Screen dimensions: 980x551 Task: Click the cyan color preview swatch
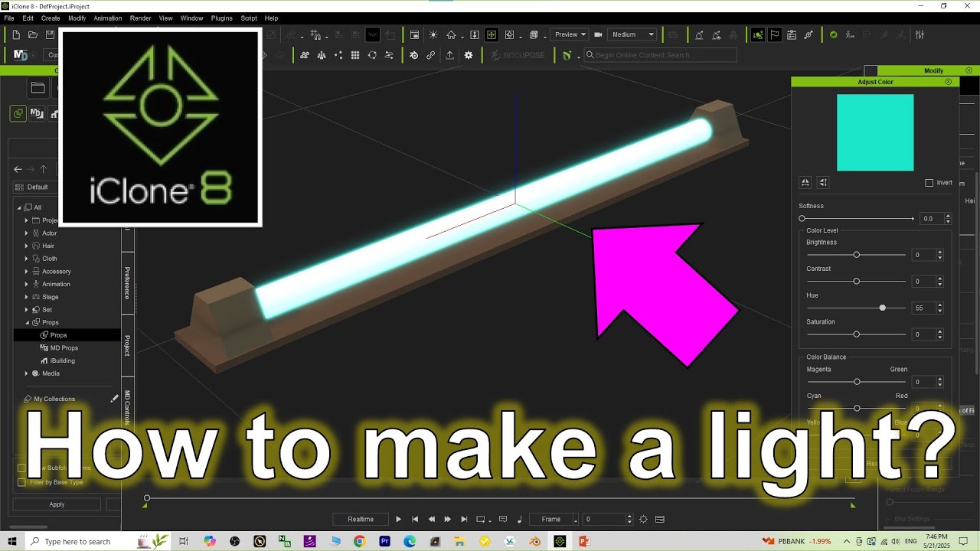[x=875, y=132]
